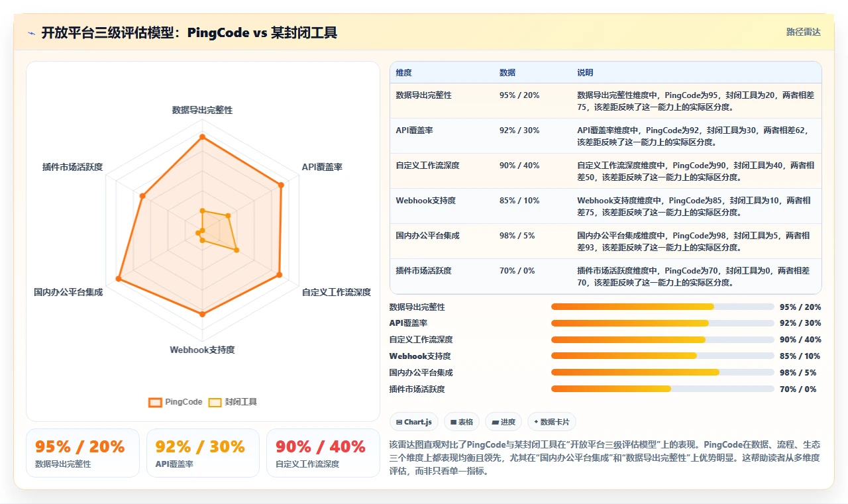This screenshot has height=504, width=848.
Task: Click the orange PingCode legend color box
Action: (155, 402)
